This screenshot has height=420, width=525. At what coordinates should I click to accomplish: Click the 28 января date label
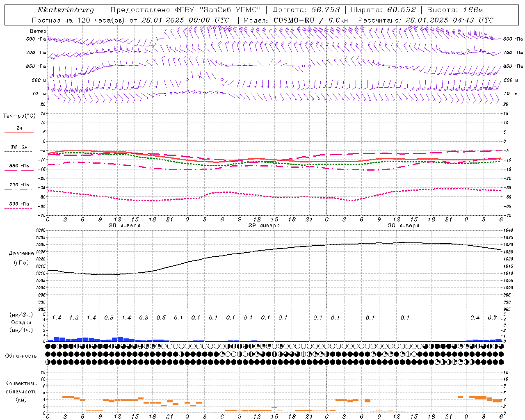(125, 226)
